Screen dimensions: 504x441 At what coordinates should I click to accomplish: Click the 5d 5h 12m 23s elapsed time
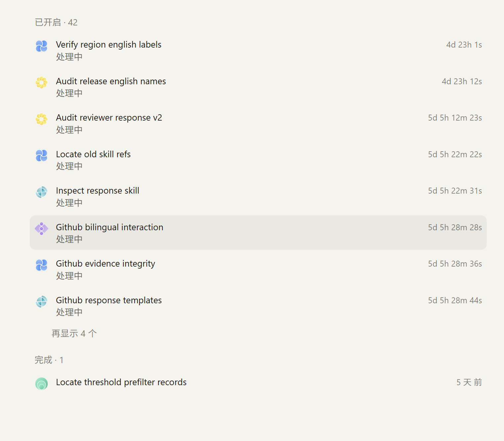click(455, 118)
